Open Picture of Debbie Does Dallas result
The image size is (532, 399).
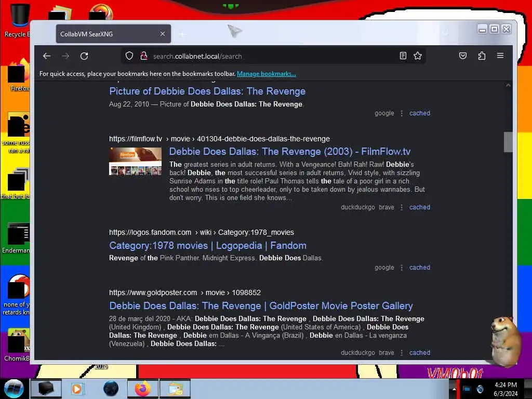207,91
